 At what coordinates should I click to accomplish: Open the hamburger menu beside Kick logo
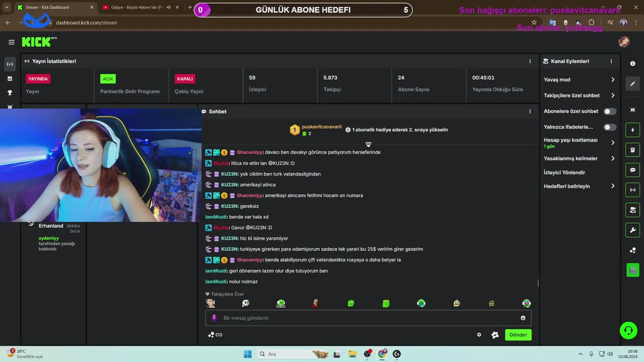12,42
